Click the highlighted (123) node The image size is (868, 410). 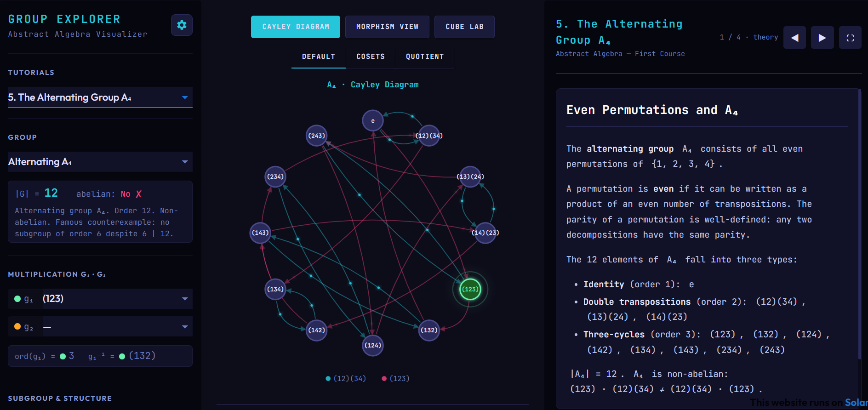470,289
